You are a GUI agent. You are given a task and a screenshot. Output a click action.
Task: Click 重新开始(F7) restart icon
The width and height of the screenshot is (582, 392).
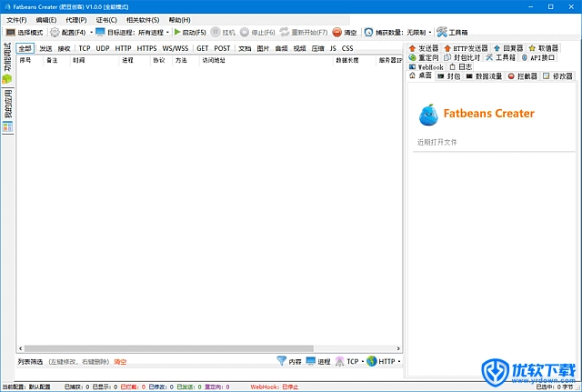[285, 33]
